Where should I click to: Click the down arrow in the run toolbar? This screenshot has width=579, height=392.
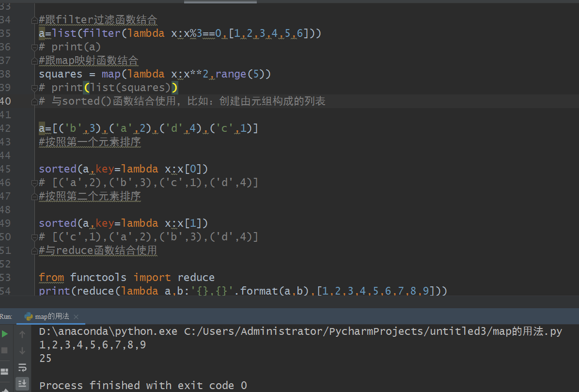[22, 351]
